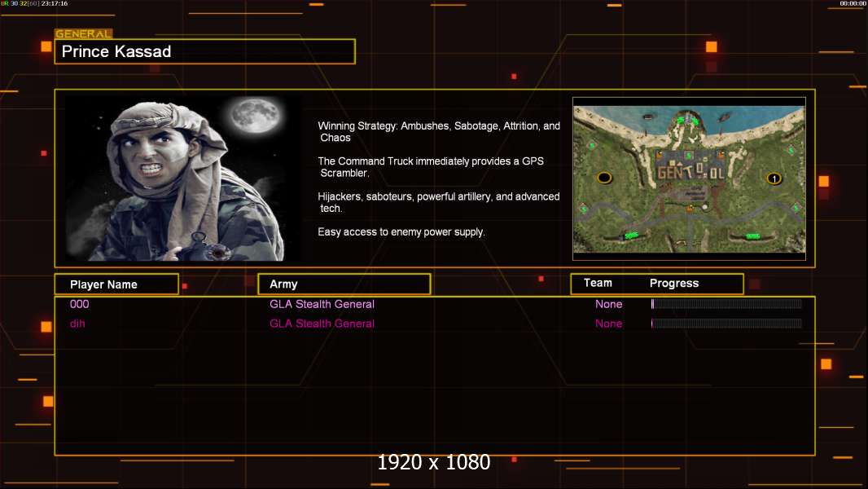Click Easy access to enemy power supply
The width and height of the screenshot is (868, 489).
click(401, 232)
